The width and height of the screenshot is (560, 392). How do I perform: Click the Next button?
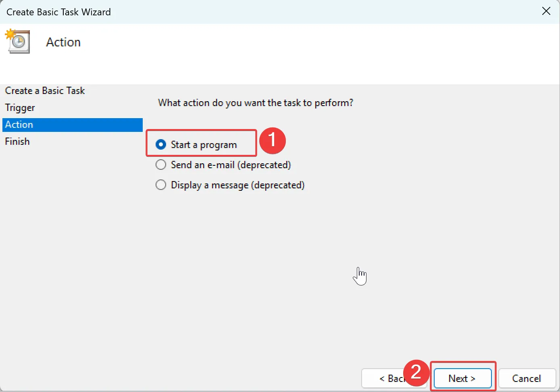click(x=462, y=378)
